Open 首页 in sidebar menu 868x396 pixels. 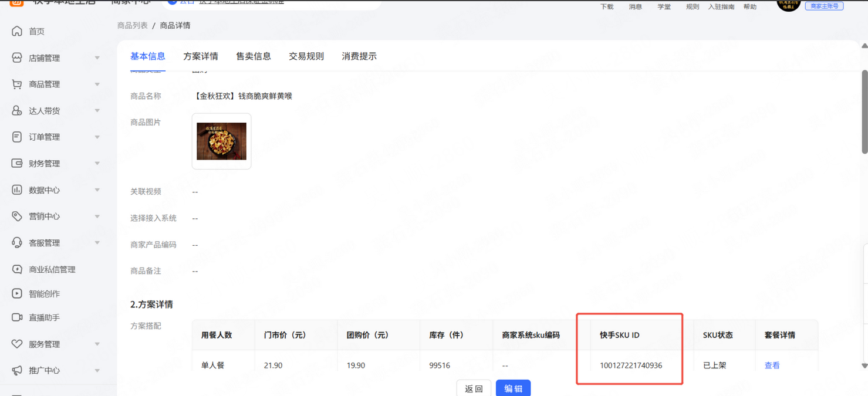tap(36, 31)
